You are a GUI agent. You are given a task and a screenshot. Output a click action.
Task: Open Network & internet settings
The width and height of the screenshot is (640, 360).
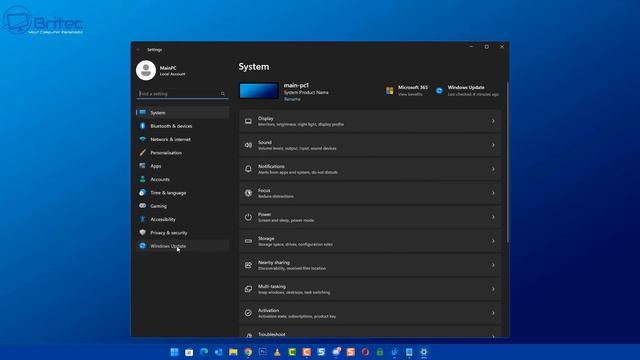[x=182, y=139]
